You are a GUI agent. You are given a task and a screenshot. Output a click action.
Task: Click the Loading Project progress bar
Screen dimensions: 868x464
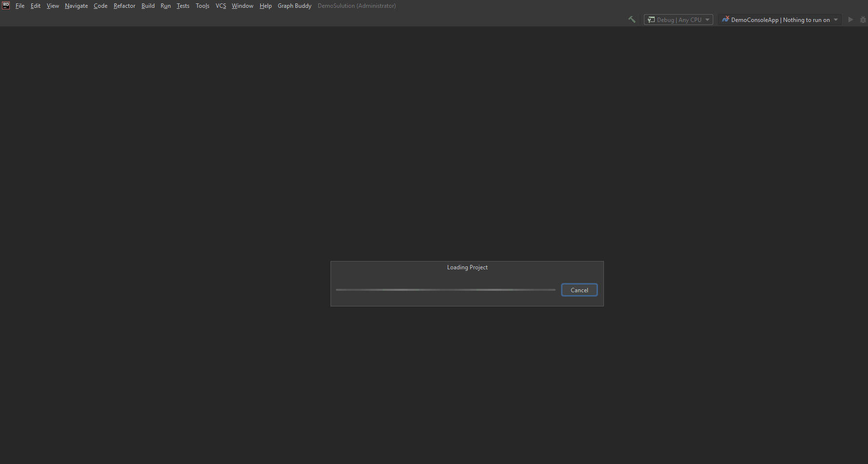(x=445, y=289)
